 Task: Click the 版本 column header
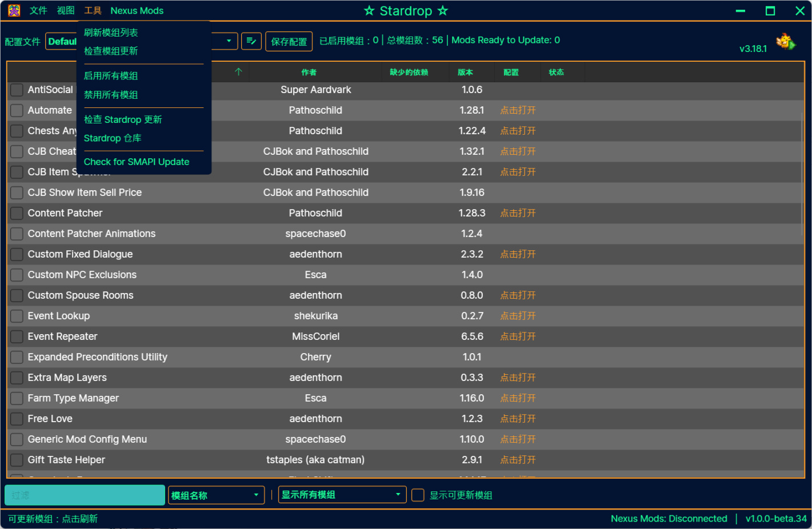(x=465, y=72)
